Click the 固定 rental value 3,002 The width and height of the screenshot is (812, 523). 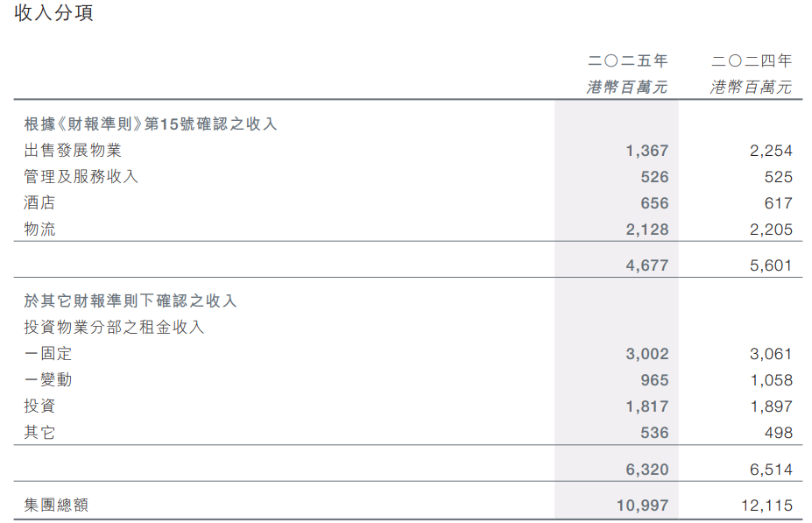point(647,354)
